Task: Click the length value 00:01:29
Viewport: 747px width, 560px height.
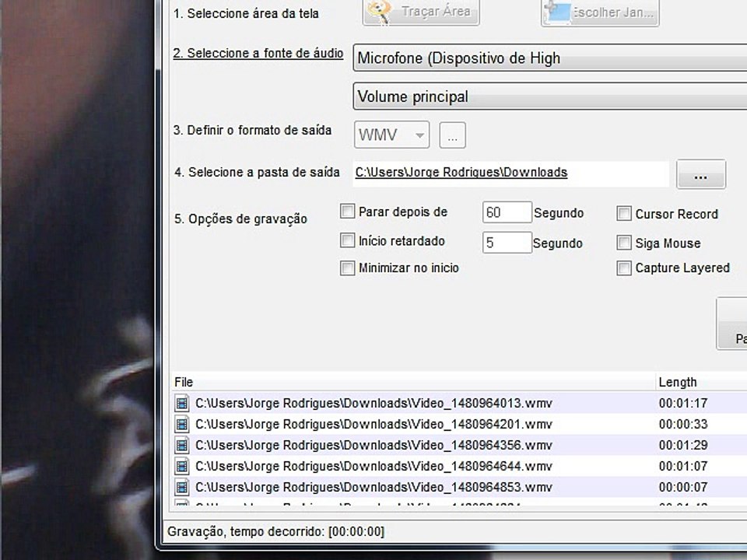Action: tap(683, 445)
